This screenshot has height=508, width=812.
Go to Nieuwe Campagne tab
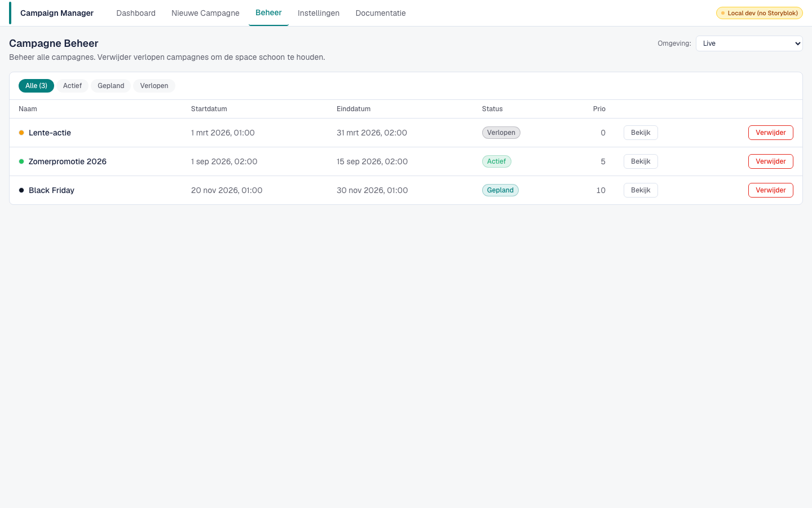coord(205,13)
